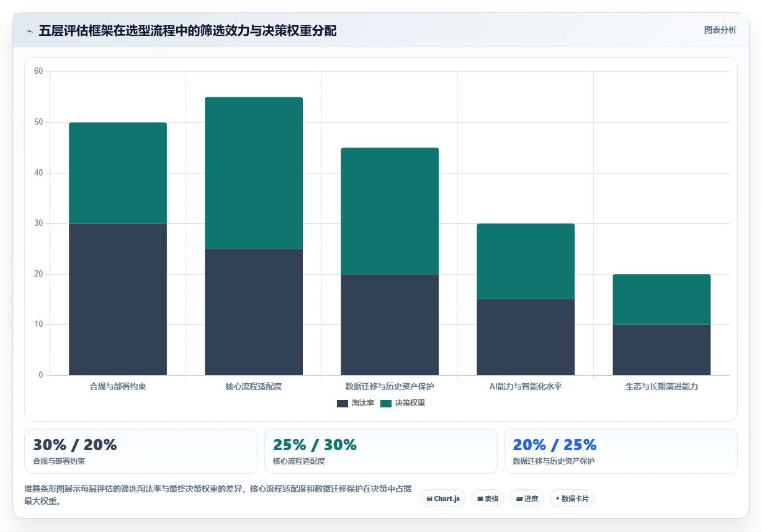Click the 进度 tag
Screen dimensions: 762x532
pos(527,499)
